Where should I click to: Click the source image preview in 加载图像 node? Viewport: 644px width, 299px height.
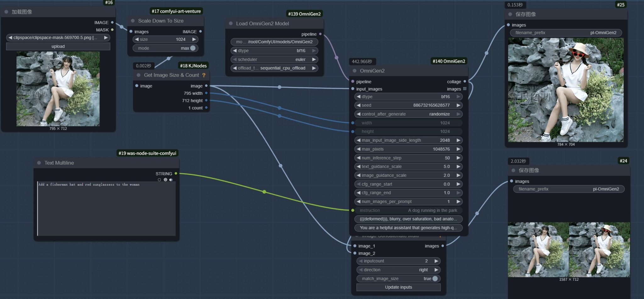(58, 89)
